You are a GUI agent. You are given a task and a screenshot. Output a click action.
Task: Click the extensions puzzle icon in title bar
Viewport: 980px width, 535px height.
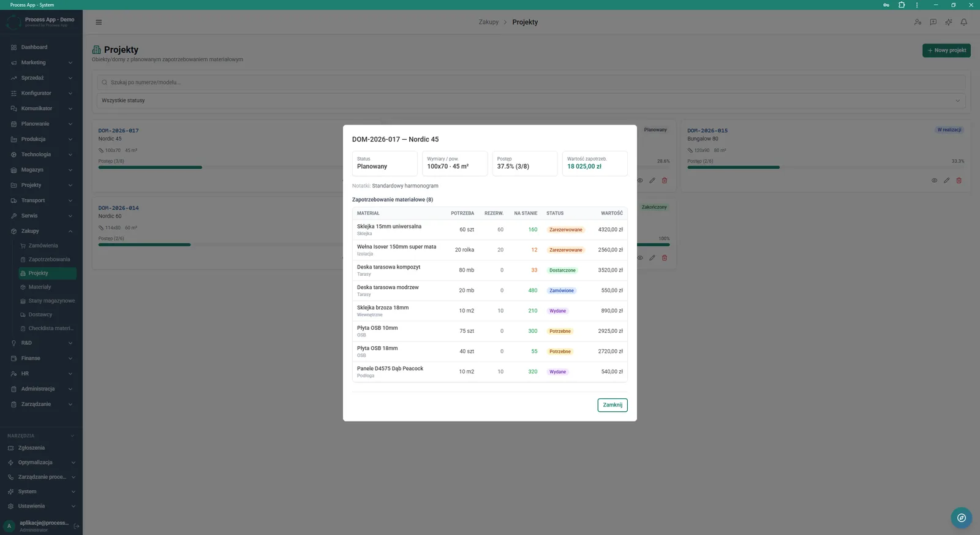[x=902, y=5]
